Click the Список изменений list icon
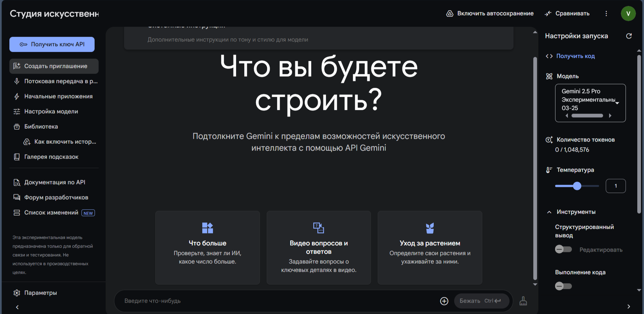The width and height of the screenshot is (644, 314). coord(17,213)
